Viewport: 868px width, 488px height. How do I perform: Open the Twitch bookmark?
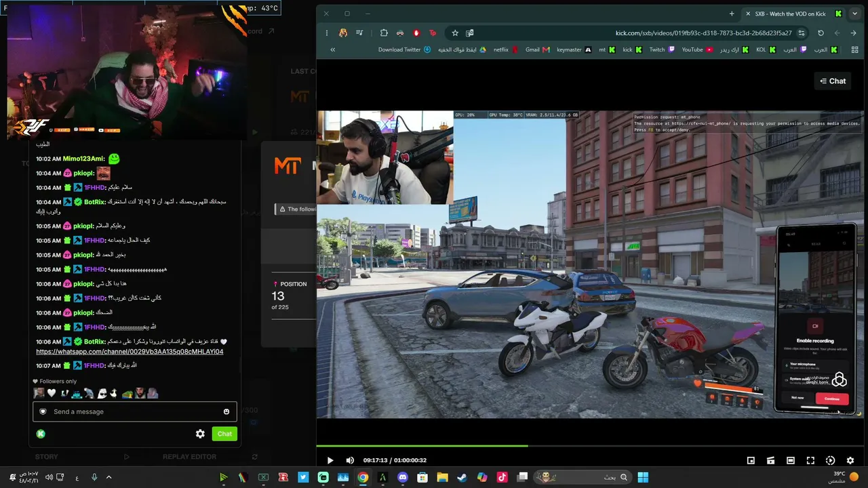(x=662, y=49)
